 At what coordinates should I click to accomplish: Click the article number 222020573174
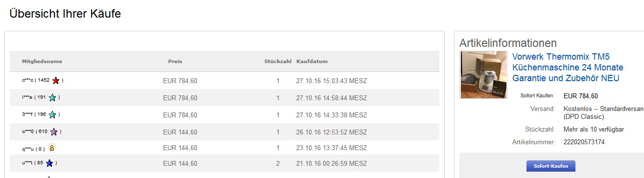(584, 142)
